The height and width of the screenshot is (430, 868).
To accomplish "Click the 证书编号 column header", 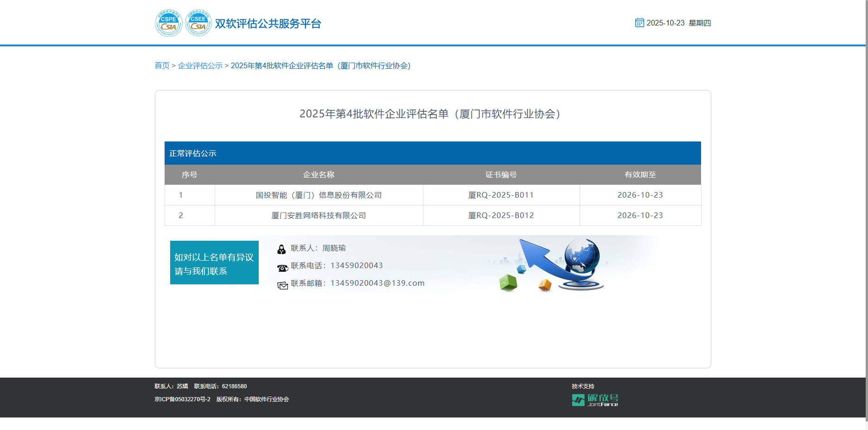I will click(x=501, y=175).
